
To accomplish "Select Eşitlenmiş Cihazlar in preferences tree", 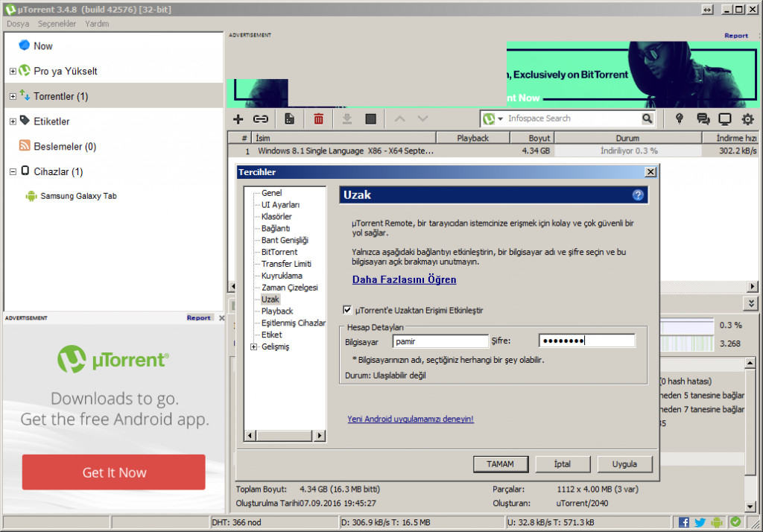I will click(x=294, y=323).
